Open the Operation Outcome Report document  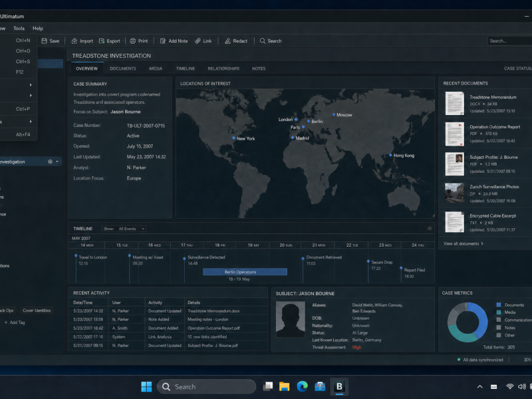[x=495, y=126]
